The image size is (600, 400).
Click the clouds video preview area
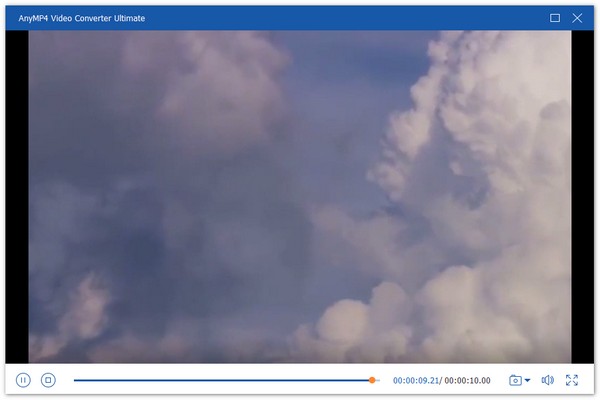point(300,197)
